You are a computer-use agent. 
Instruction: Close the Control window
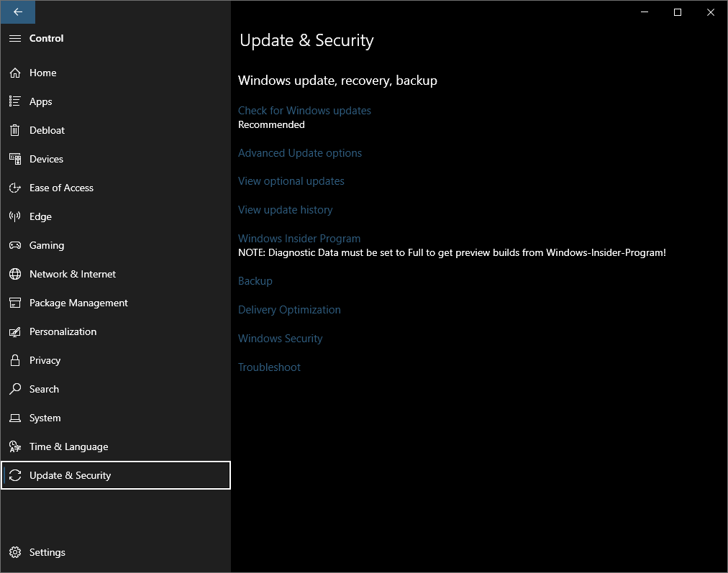[x=710, y=12]
